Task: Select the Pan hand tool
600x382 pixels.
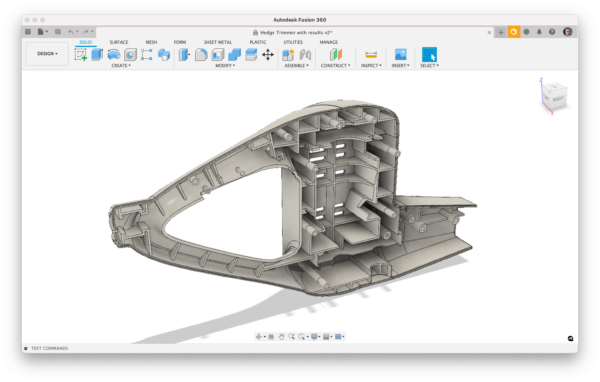Action: (281, 337)
